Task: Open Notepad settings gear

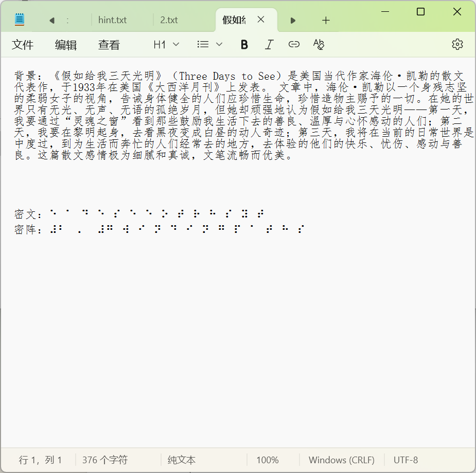Action: point(457,45)
